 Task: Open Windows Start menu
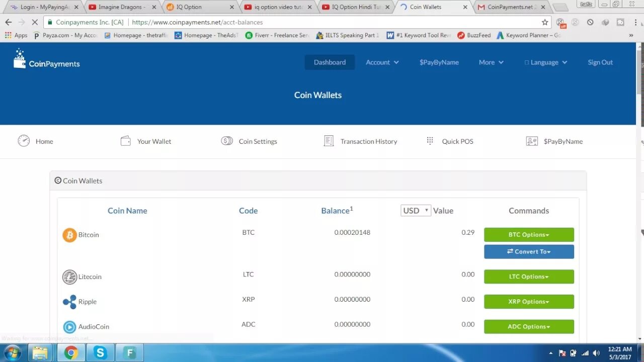(13, 352)
